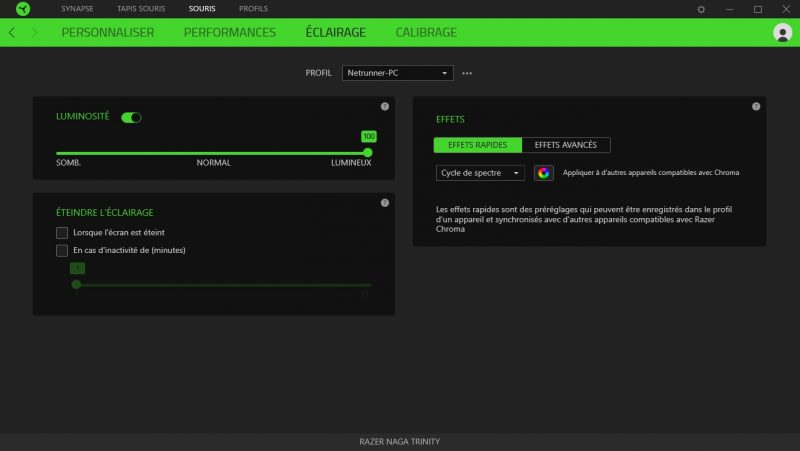Image resolution: width=800 pixels, height=451 pixels.
Task: Minimize the Synapse window
Action: [730, 9]
